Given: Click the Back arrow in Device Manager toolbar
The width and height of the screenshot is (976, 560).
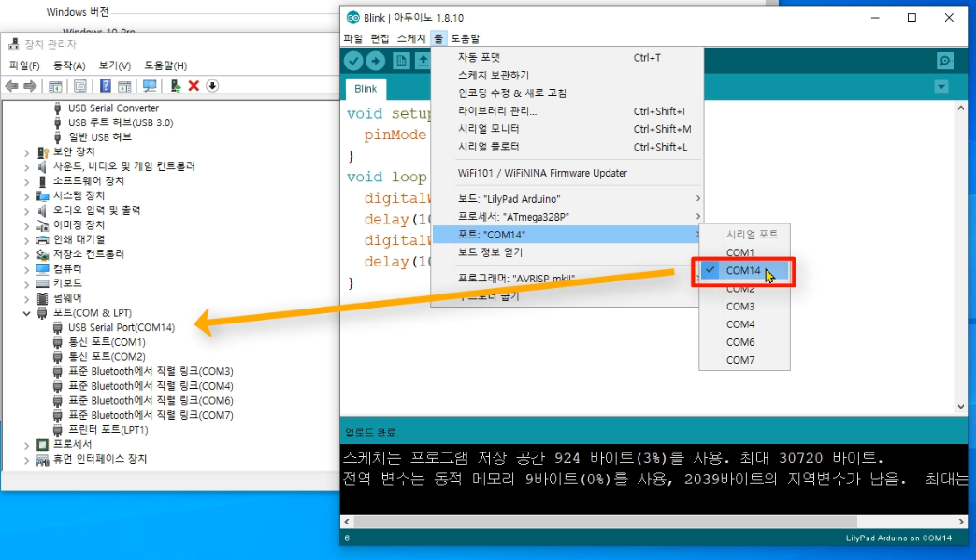Looking at the screenshot, I should [11, 86].
